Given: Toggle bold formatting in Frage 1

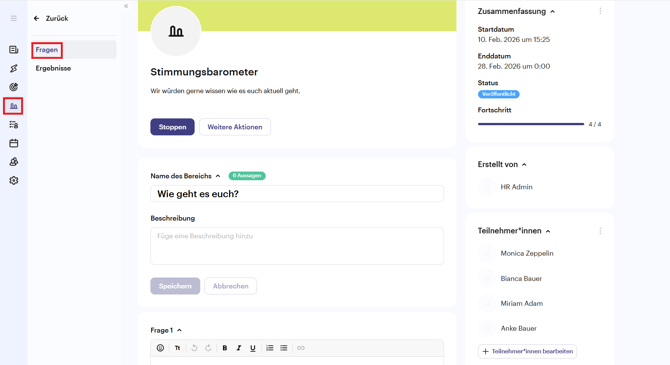Looking at the screenshot, I should 225,348.
